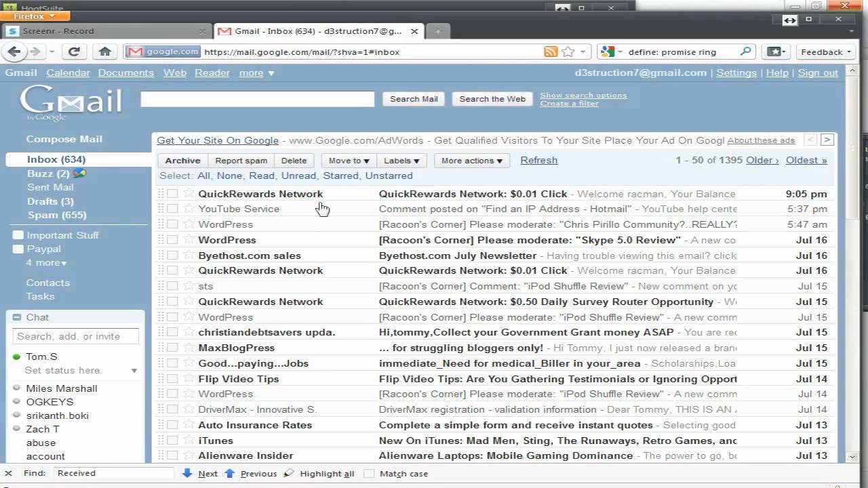
Task: Open the Spam (655) folder
Action: click(x=57, y=215)
